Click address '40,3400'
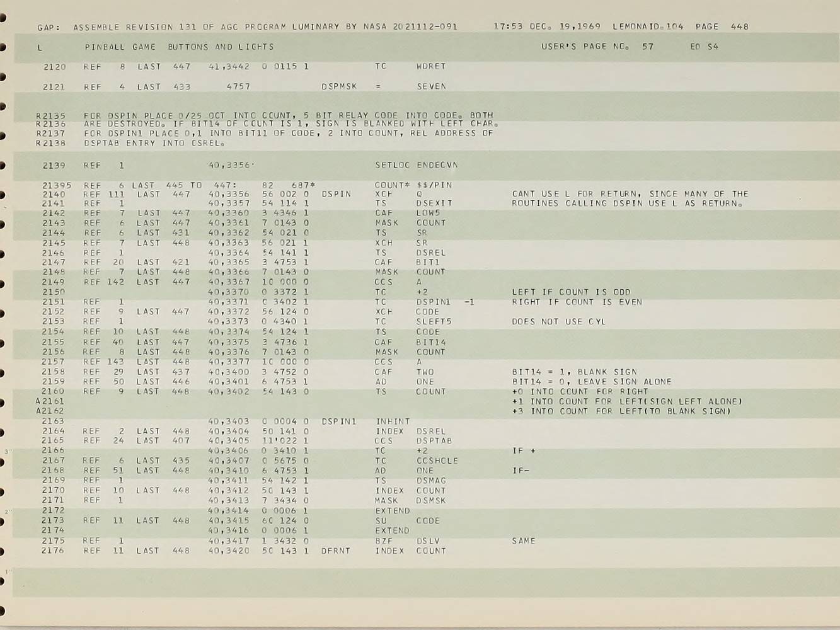Viewport: 840px width, 630px height. tap(229, 372)
